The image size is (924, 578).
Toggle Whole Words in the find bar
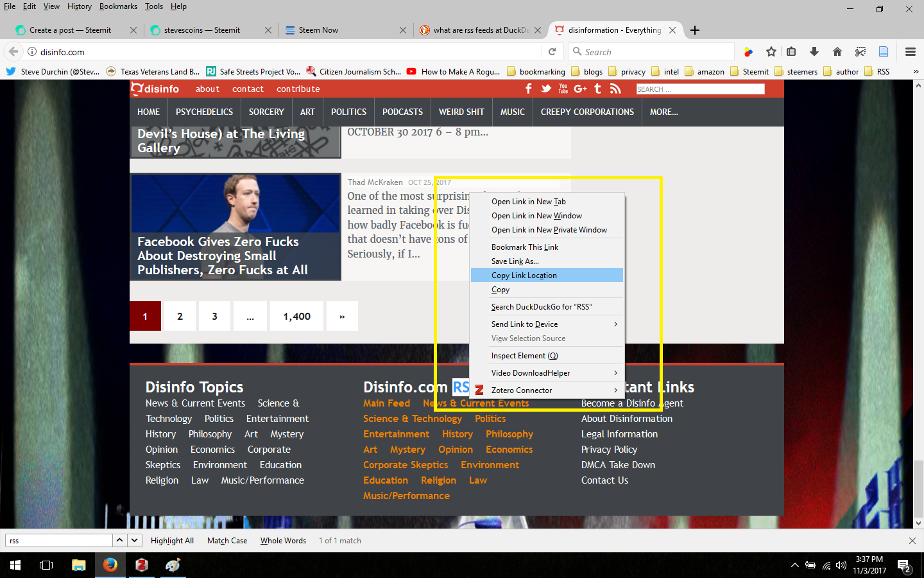coord(283,541)
